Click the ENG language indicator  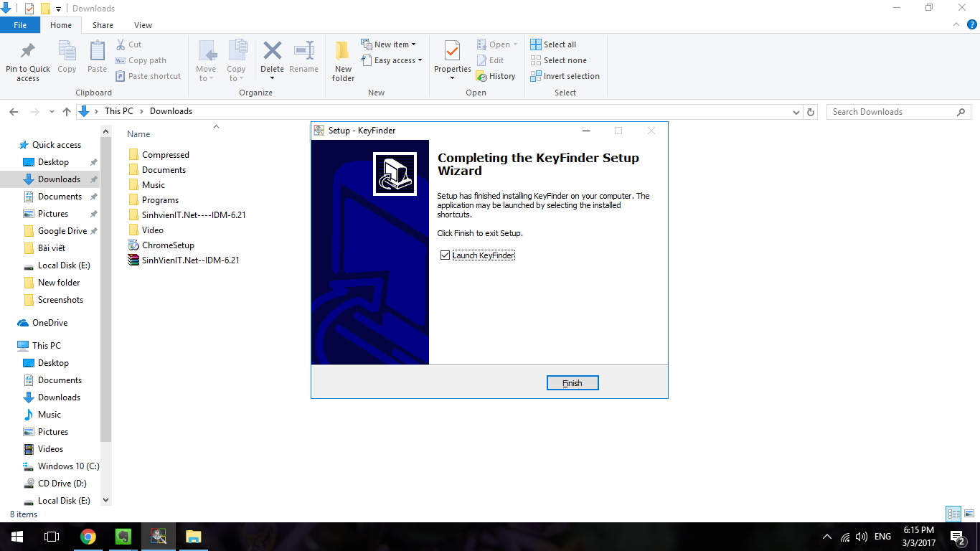tap(883, 537)
